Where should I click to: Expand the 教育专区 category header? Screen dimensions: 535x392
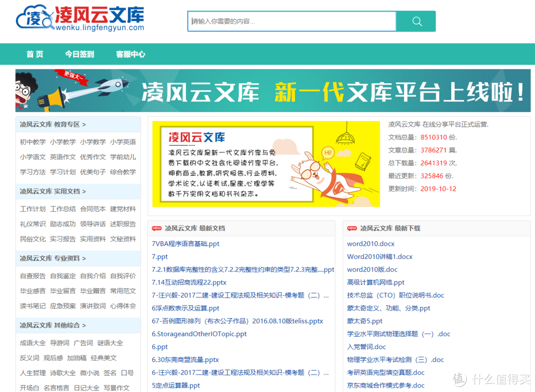pos(53,124)
